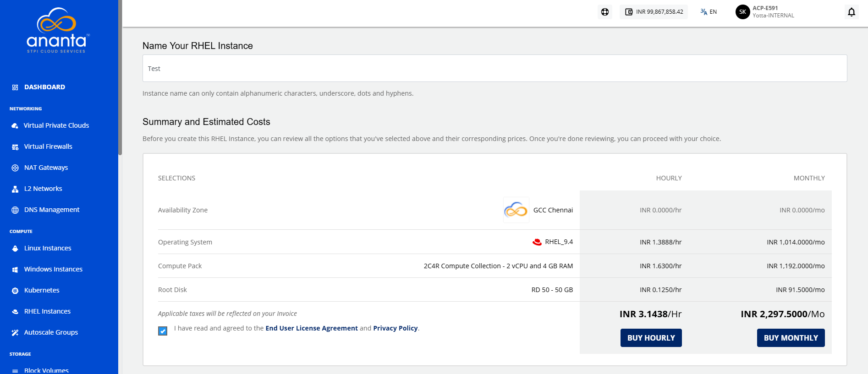
Task: Open RHEL Instances list
Action: click(47, 311)
